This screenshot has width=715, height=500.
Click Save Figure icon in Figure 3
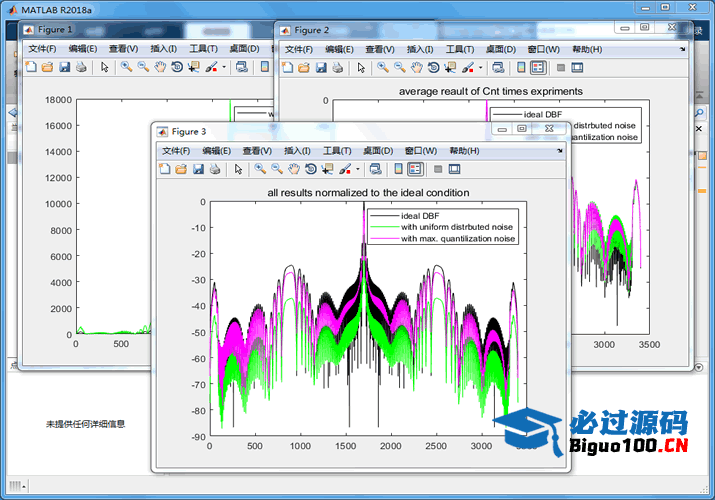198,169
